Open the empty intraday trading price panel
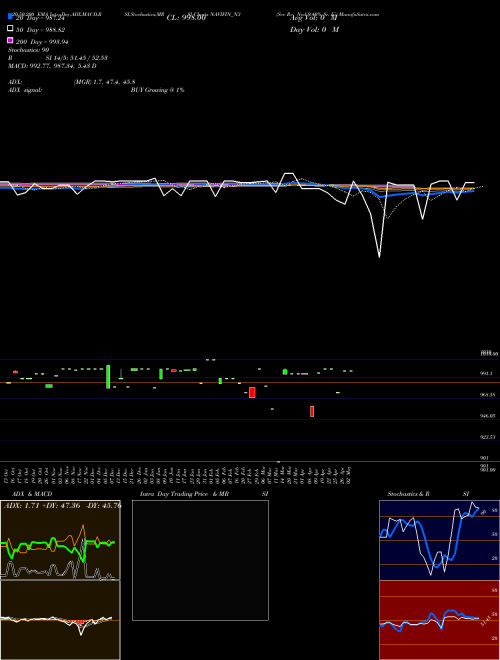 click(200, 560)
